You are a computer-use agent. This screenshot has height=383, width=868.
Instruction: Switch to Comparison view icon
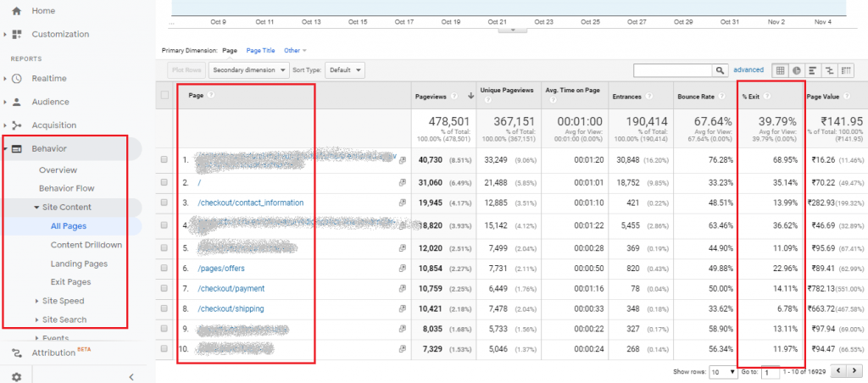(x=829, y=70)
